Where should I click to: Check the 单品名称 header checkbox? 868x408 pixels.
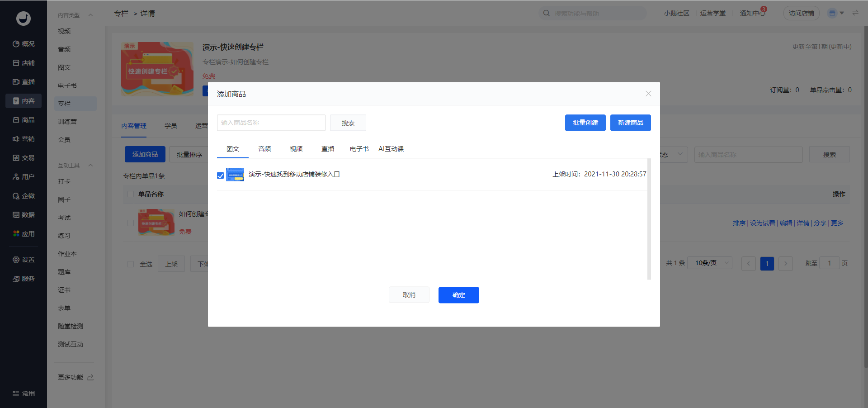point(131,194)
